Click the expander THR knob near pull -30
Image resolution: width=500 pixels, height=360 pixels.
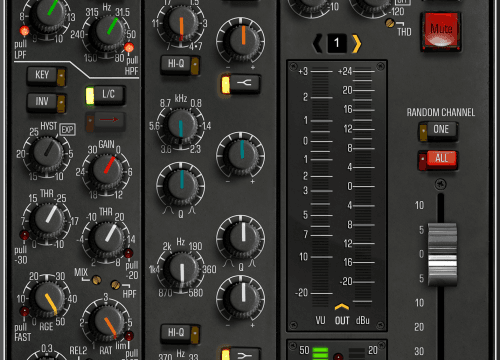(48, 221)
